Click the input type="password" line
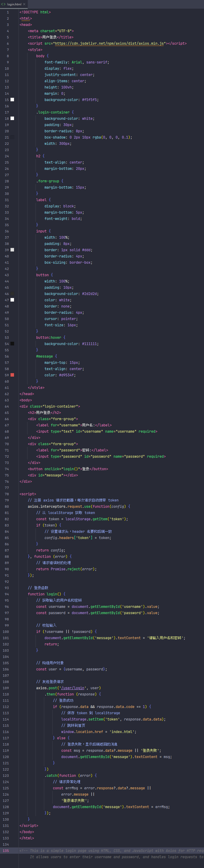The height and width of the screenshot is (868, 204). pyautogui.click(x=101, y=456)
